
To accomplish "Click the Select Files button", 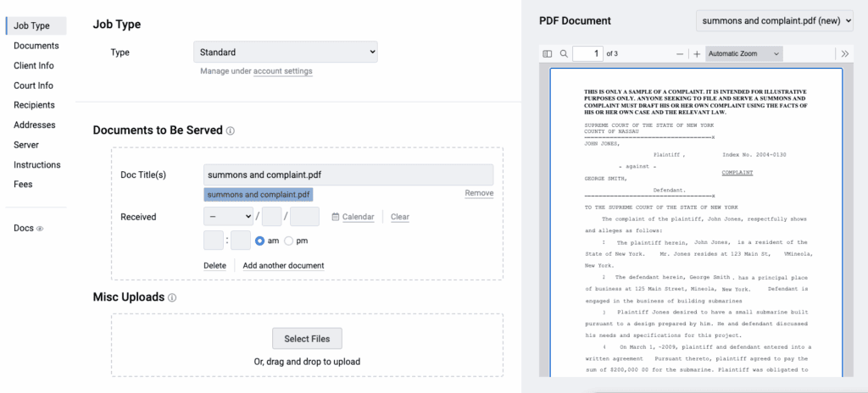I will click(307, 339).
